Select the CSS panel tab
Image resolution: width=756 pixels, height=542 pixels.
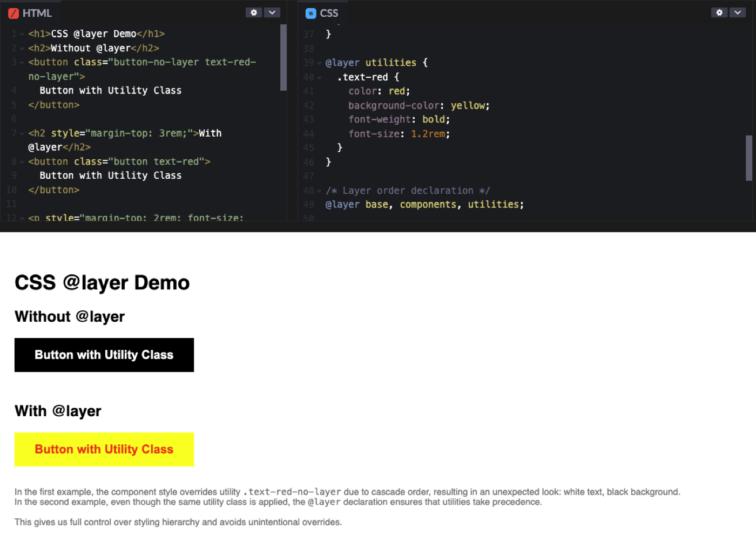click(322, 13)
